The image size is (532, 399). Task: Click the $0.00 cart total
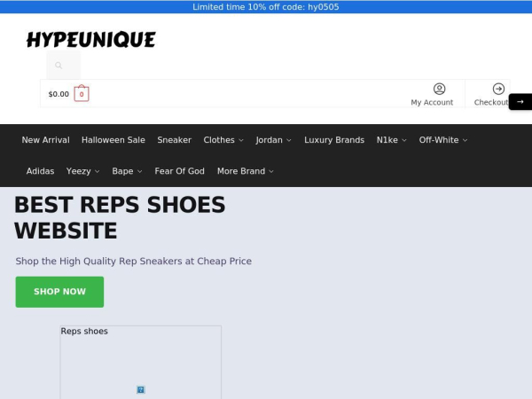tap(59, 94)
